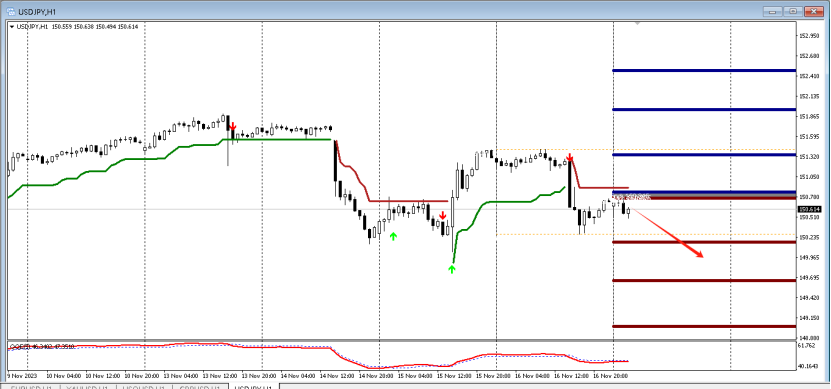Maximize the USDJPY,H1 chart window
The height and width of the screenshot is (389, 831).
click(793, 11)
